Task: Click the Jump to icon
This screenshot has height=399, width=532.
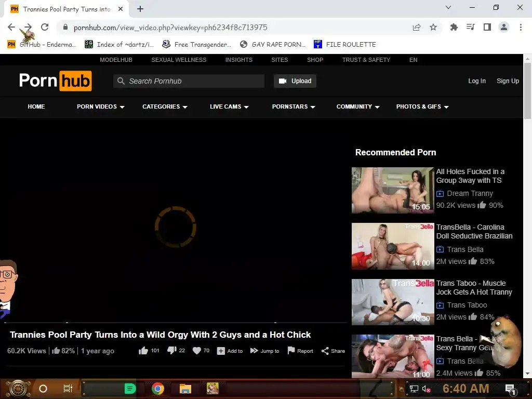Action: tap(254, 351)
